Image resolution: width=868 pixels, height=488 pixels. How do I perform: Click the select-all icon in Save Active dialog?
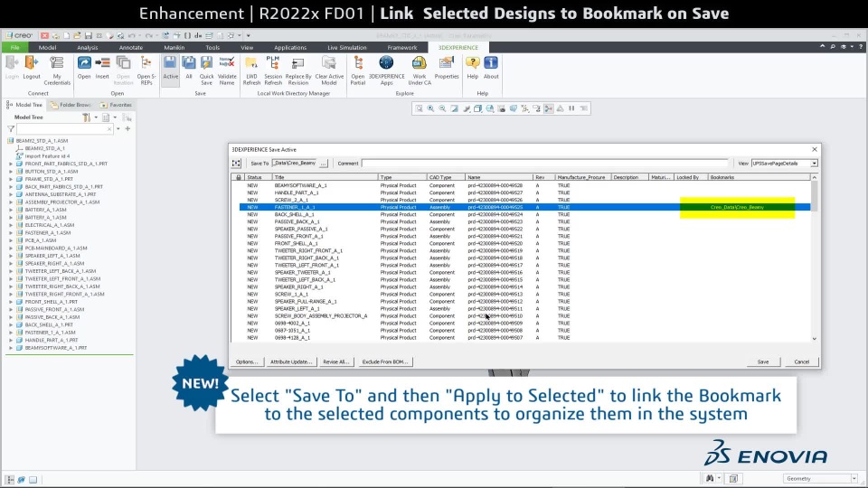click(x=236, y=164)
